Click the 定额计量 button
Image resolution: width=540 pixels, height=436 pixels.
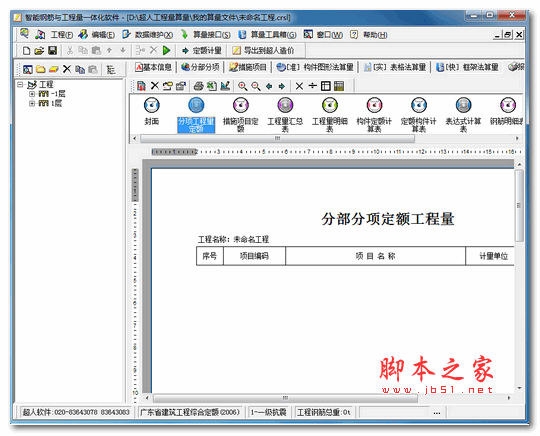[202, 51]
